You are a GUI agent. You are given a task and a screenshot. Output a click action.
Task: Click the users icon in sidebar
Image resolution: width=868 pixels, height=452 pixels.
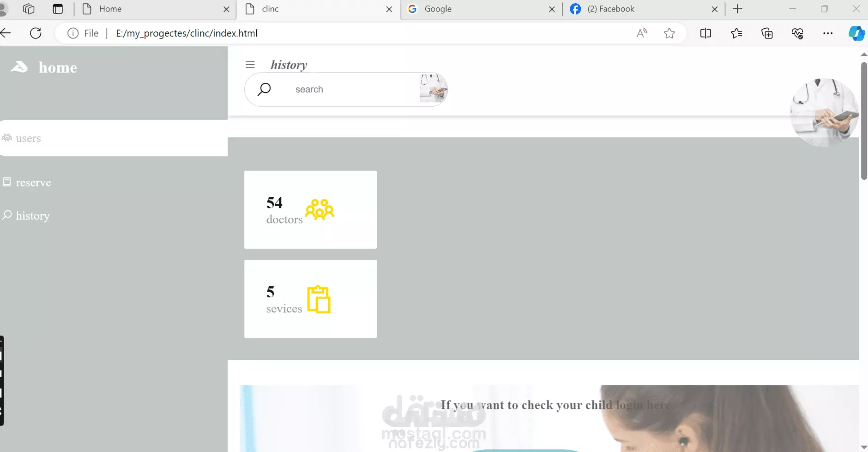click(7, 138)
